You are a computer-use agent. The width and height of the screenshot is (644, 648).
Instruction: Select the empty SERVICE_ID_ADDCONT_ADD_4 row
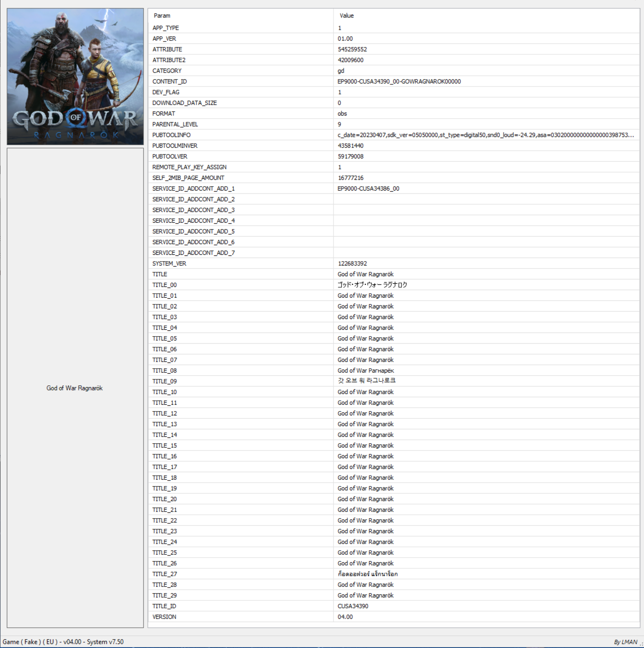(x=250, y=221)
